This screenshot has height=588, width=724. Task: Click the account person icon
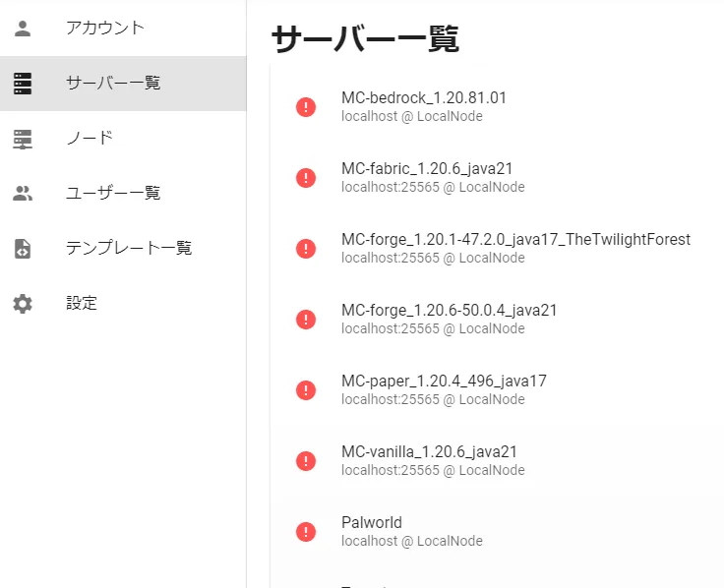23,28
